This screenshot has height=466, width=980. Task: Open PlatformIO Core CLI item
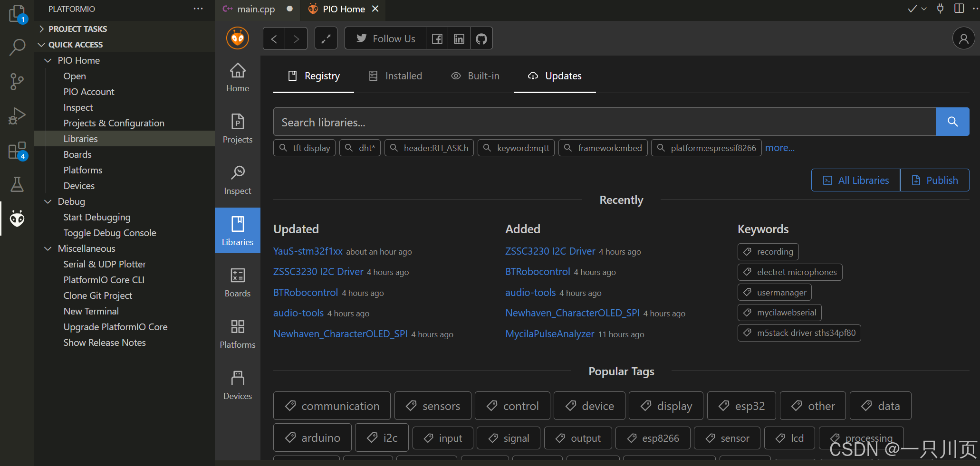pyautogui.click(x=104, y=280)
